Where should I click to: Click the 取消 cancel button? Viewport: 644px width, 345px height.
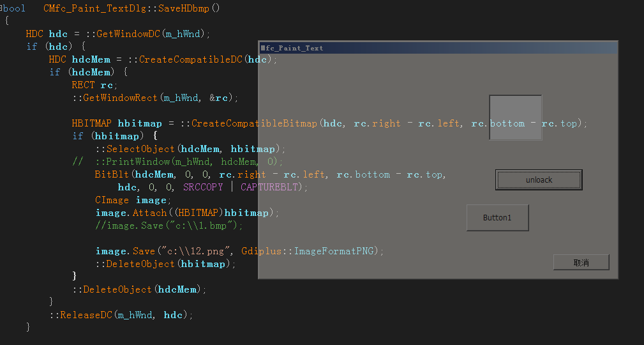point(581,263)
